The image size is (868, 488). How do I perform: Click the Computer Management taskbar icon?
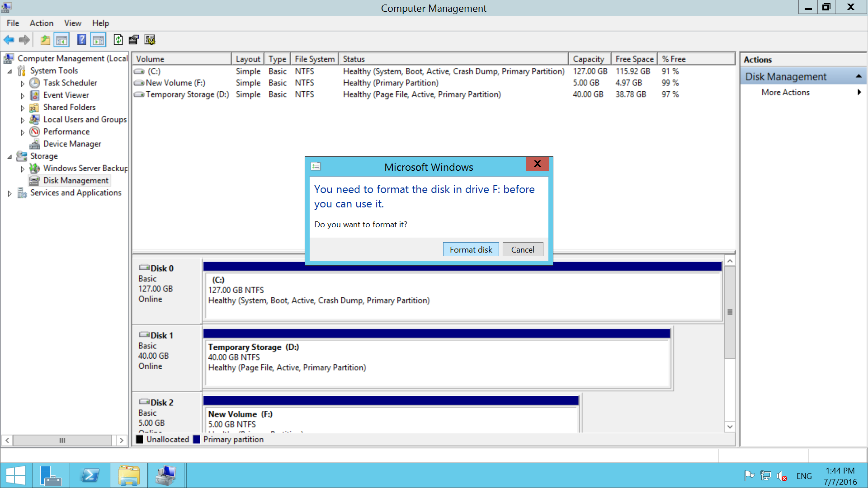pos(166,475)
